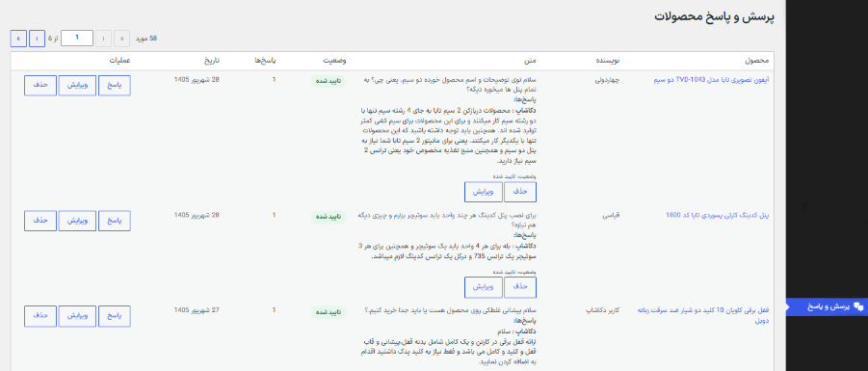Screen dimensions: 868x371
Task: Click the author name چهاردولی
Action: 607,80
